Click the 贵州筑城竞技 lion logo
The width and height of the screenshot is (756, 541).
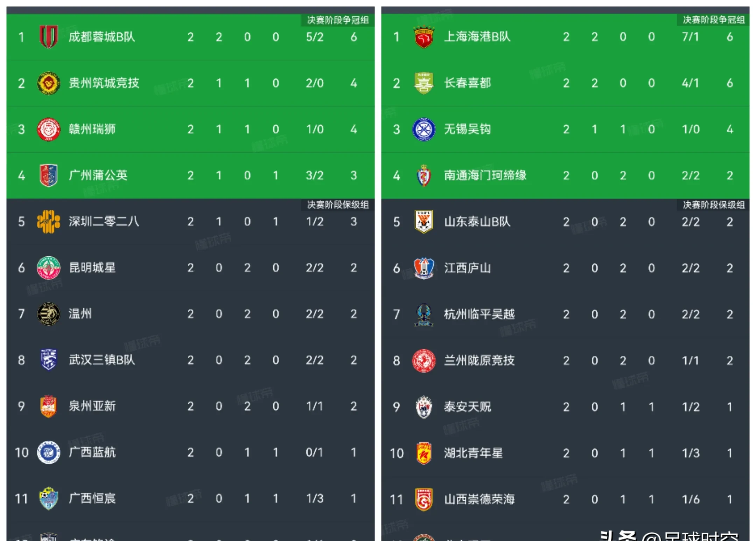click(48, 83)
